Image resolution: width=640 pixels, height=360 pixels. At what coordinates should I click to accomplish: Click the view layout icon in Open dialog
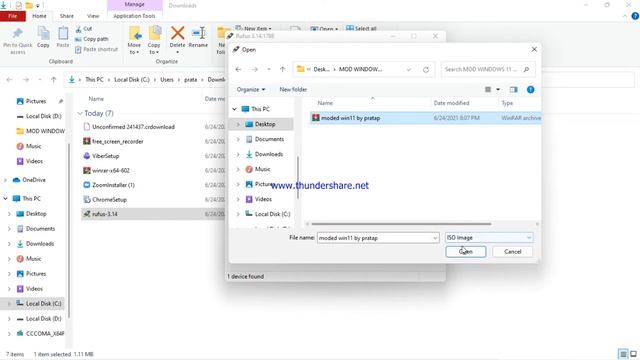pyautogui.click(x=488, y=89)
